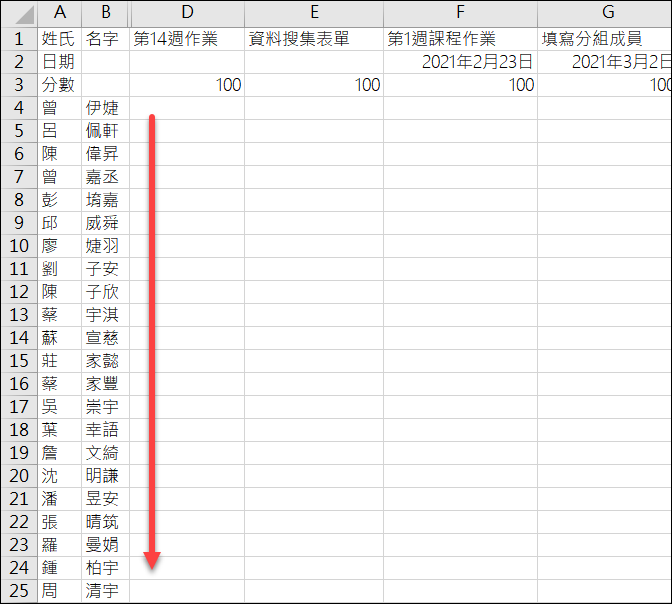672x604 pixels.
Task: Click name cell 子欣
Action: pos(105,292)
